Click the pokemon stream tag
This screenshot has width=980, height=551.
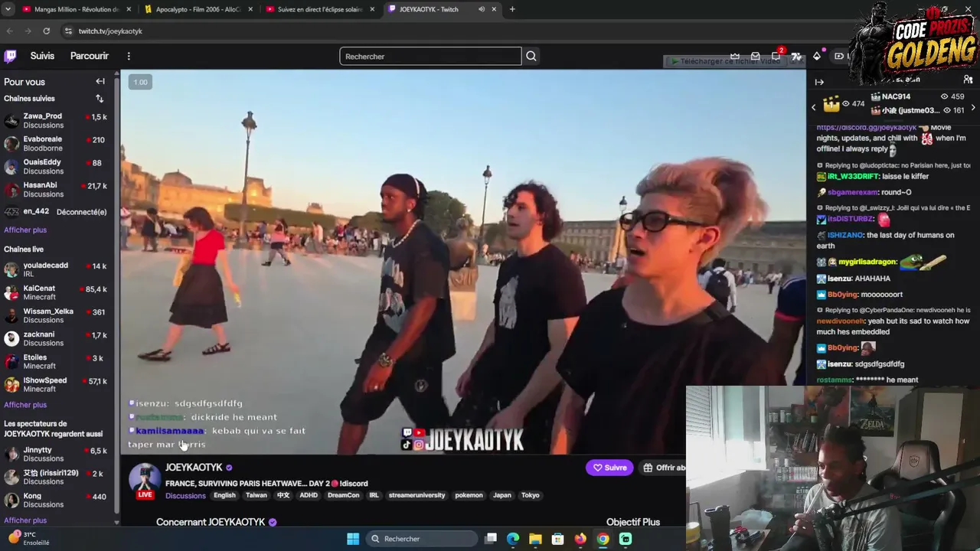(469, 495)
